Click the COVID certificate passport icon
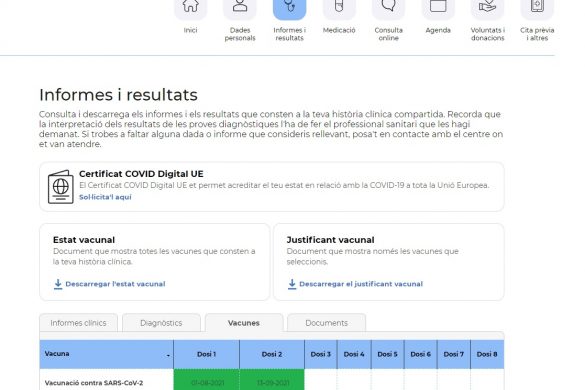Screen dimensions: 585x390 point(60,187)
